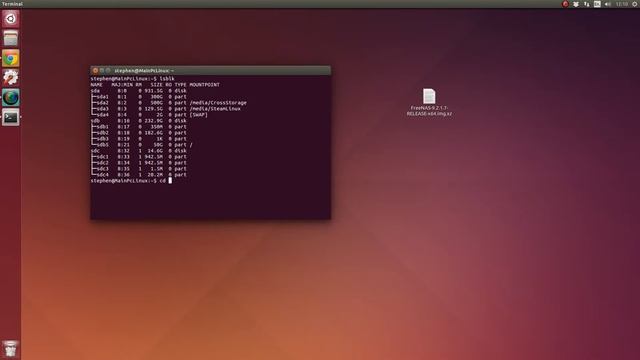Click the sdb5 partition name
This screenshot has height=360, width=640.
(x=102, y=145)
